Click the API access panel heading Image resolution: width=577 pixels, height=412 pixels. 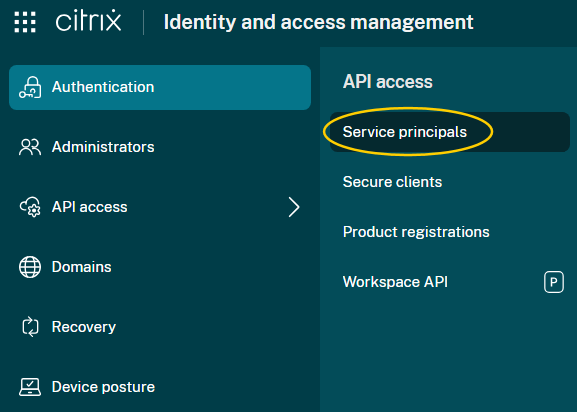[388, 82]
